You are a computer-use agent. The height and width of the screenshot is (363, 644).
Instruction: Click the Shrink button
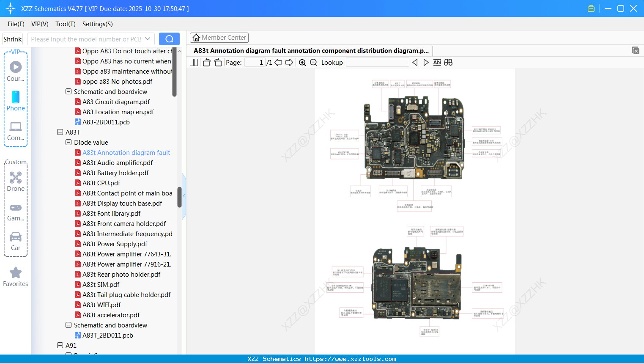coord(12,38)
